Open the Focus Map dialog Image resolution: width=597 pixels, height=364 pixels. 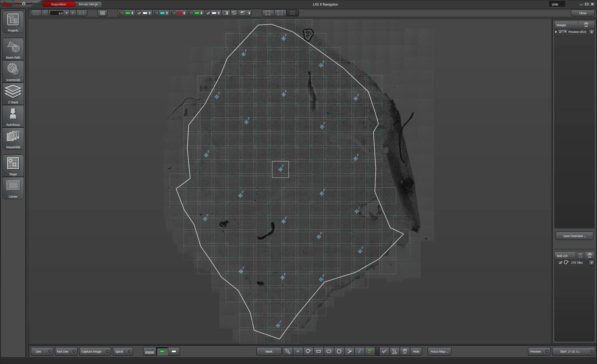pos(439,351)
